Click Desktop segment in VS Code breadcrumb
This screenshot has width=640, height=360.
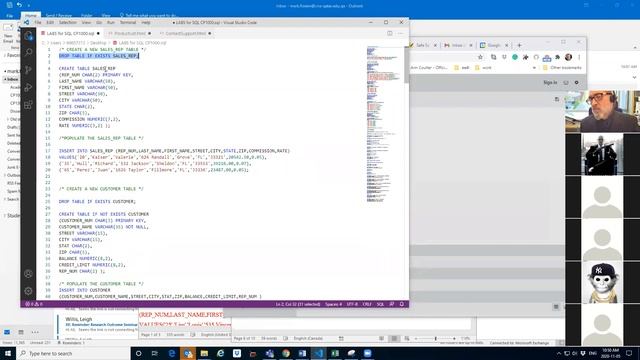98,43
